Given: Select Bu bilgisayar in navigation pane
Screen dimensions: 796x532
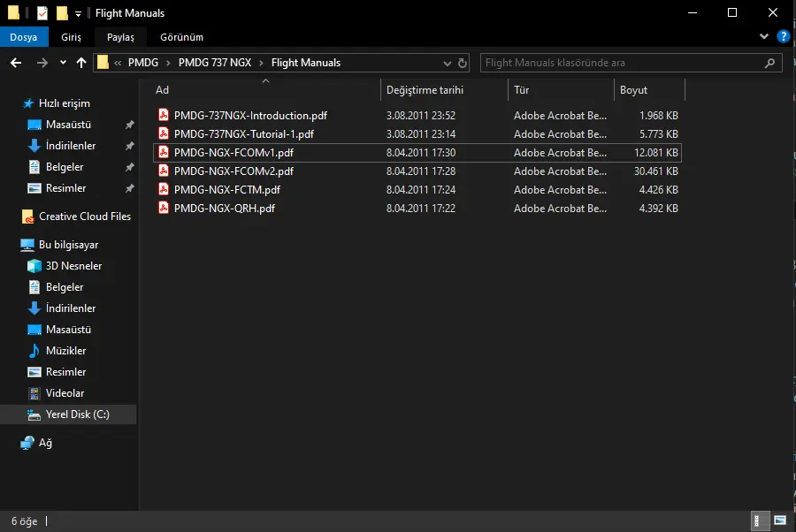Looking at the screenshot, I should [x=68, y=245].
